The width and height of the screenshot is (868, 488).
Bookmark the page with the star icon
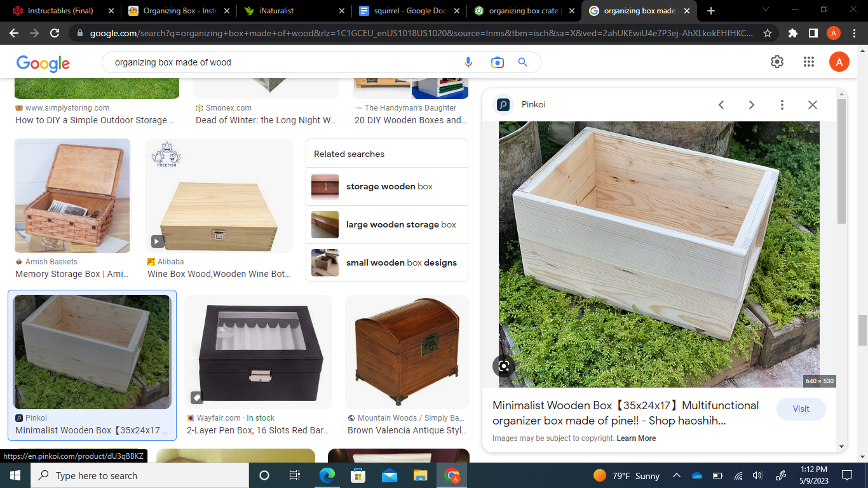768,33
